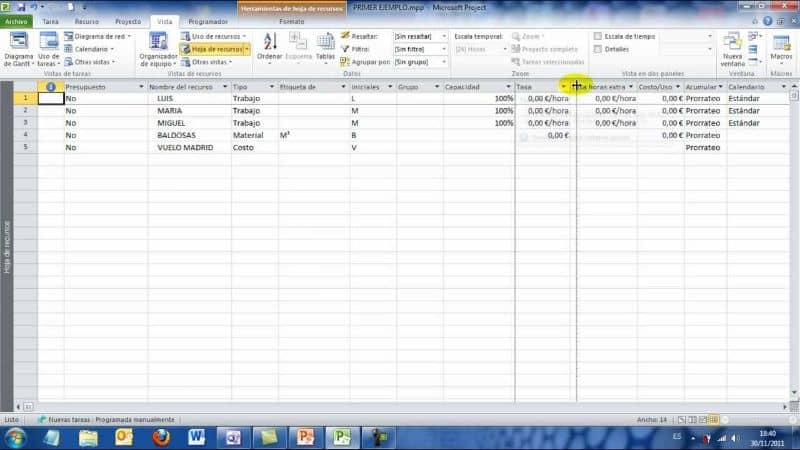Select Hoja de recursos view
This screenshot has height=450, width=800.
215,49
